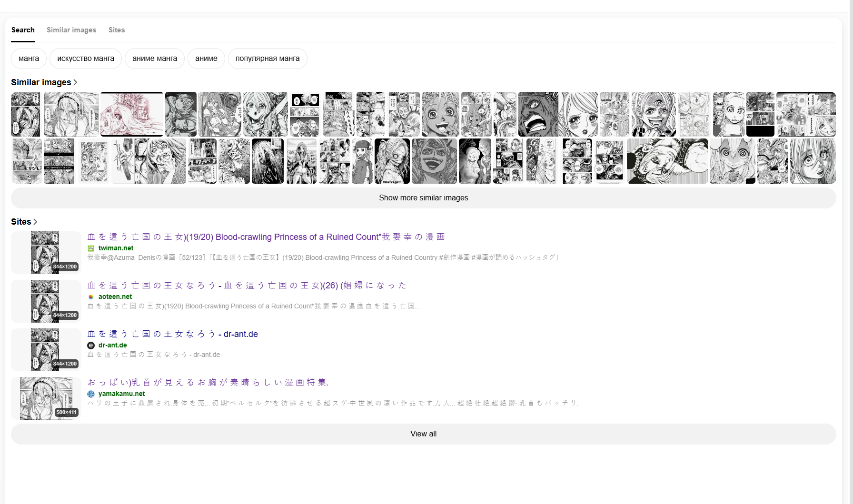Click the yamakamu.net favicon icon
The width and height of the screenshot is (853, 504).
coord(91,394)
